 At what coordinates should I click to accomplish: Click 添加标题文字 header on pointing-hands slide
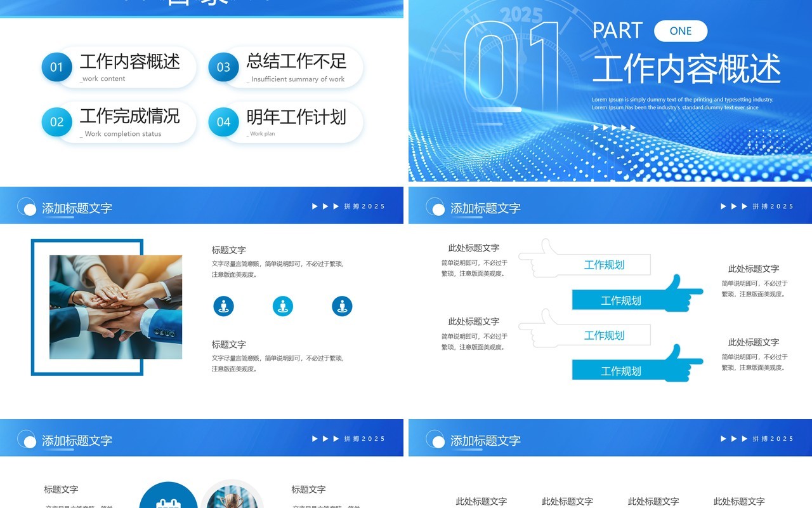pyautogui.click(x=485, y=208)
